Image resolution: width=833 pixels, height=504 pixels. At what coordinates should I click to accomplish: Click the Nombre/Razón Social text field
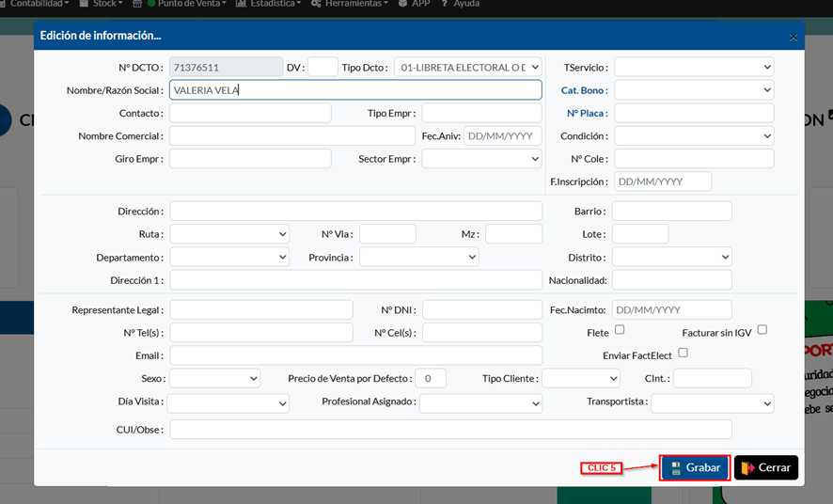click(355, 90)
